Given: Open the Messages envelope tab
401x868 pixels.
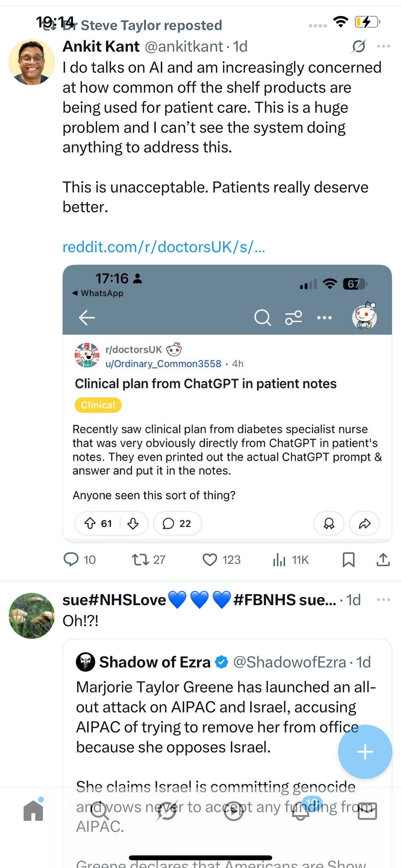Looking at the screenshot, I should coord(367,811).
